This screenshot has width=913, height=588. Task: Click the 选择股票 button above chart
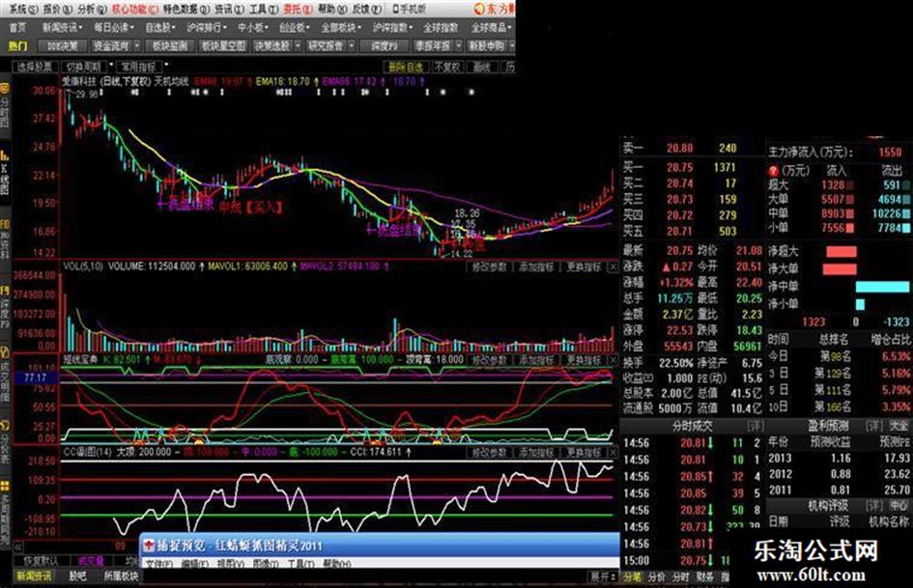click(x=35, y=67)
